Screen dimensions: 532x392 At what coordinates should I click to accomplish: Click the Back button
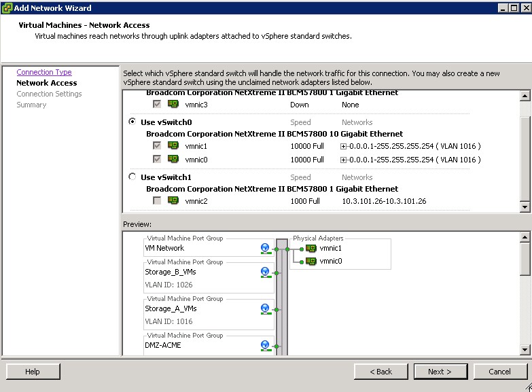(381, 372)
